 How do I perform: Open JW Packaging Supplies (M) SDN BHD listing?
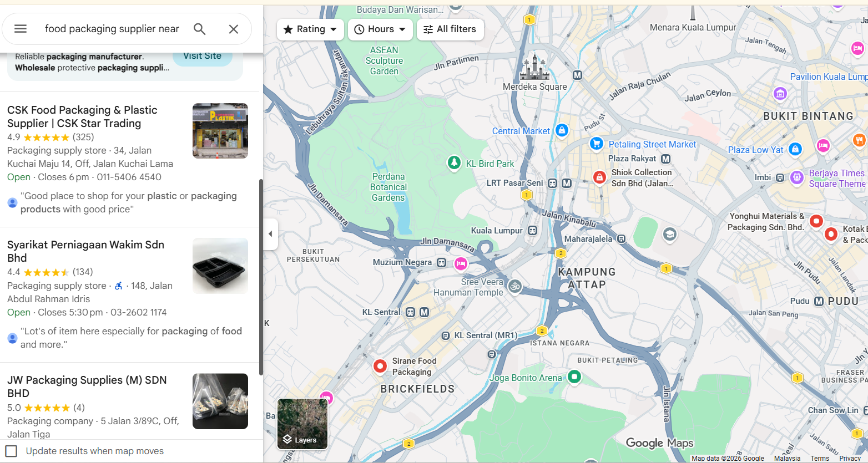coord(87,386)
